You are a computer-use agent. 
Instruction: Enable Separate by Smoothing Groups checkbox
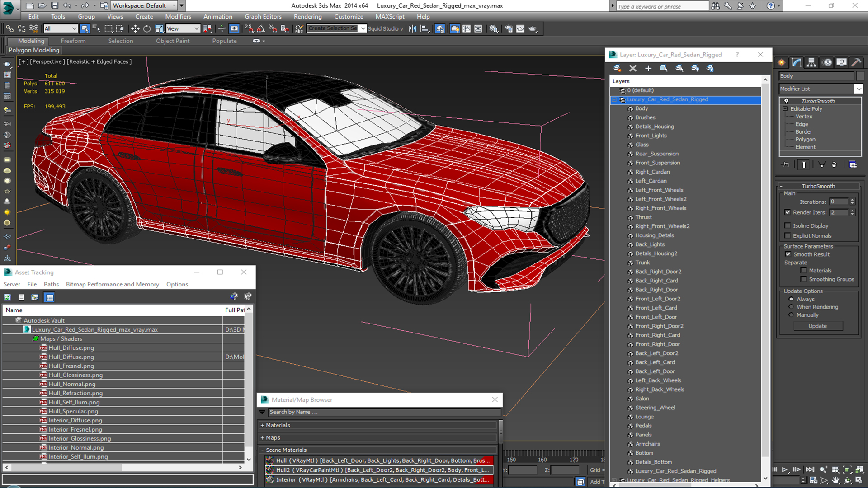[803, 279]
